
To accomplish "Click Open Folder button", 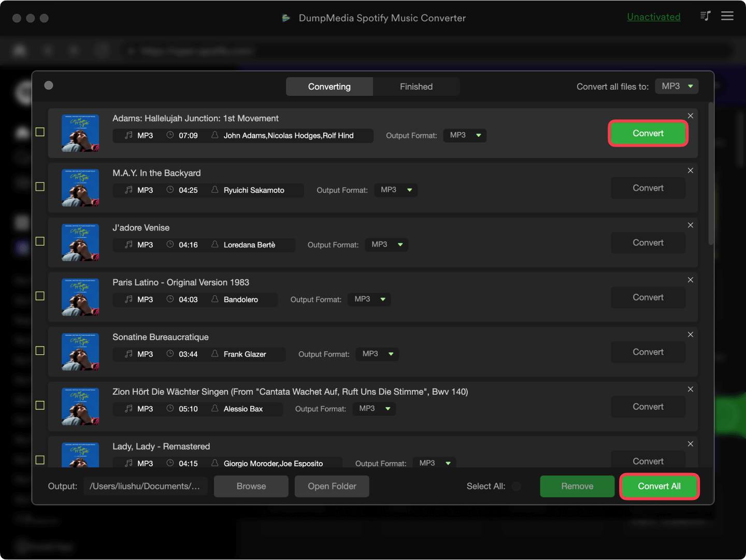I will 332,486.
